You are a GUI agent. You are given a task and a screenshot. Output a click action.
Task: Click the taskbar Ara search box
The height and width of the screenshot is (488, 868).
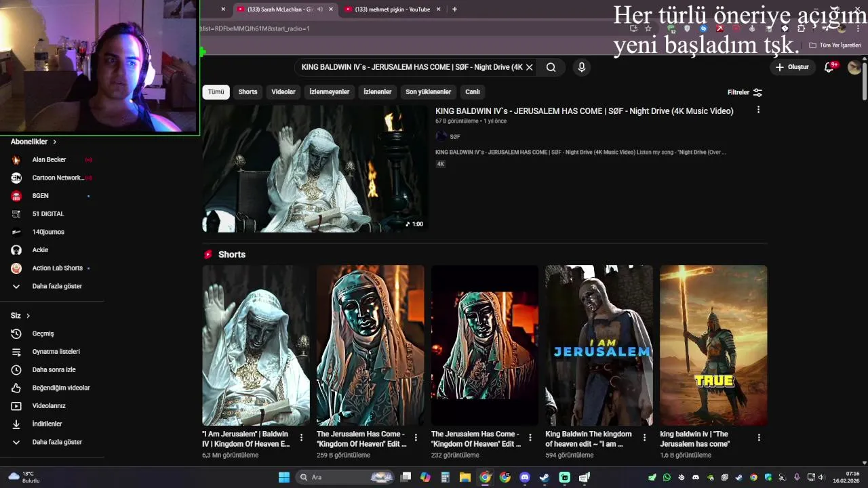[x=346, y=477]
